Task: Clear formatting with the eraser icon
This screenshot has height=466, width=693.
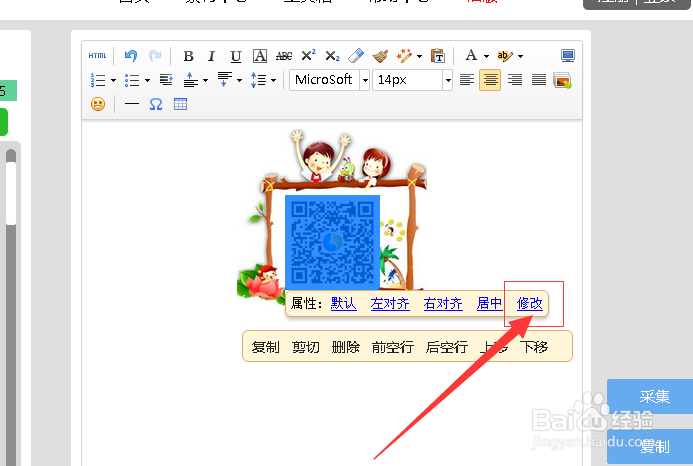Action: pyautogui.click(x=356, y=56)
